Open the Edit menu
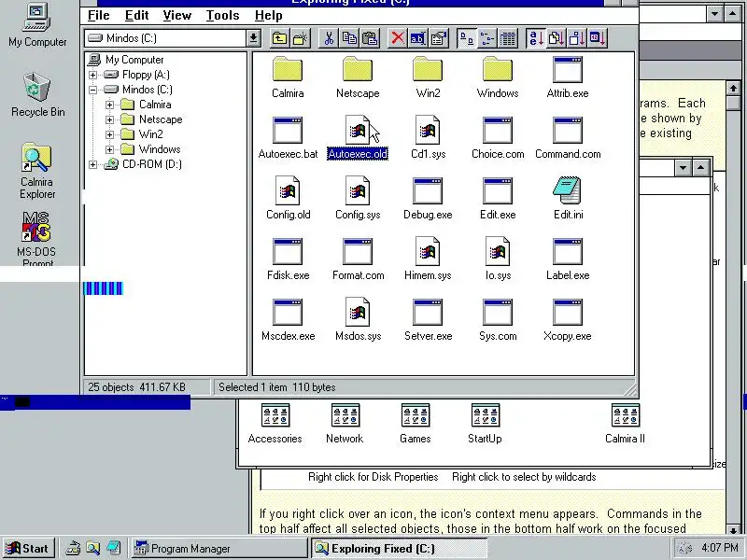The height and width of the screenshot is (560, 747). (136, 16)
